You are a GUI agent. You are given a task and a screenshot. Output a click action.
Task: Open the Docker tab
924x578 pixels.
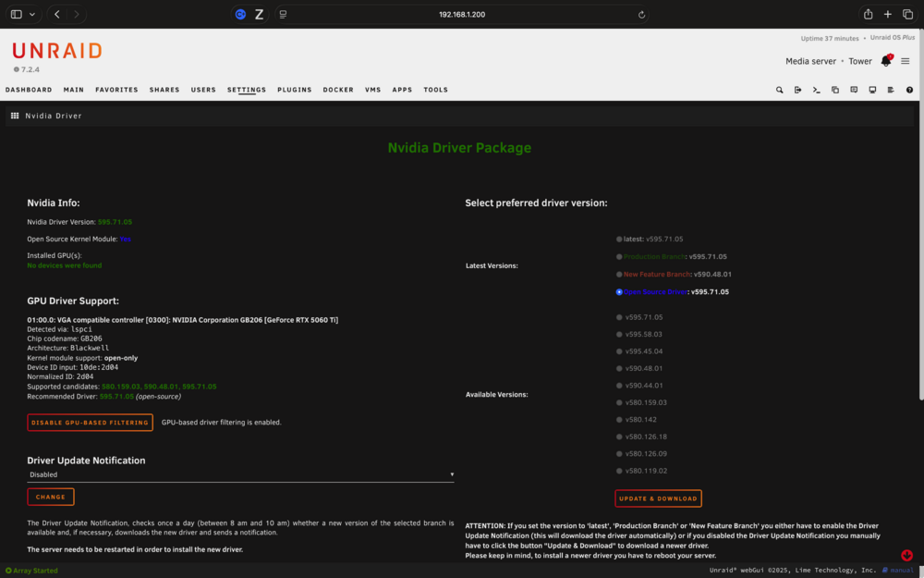[338, 90]
